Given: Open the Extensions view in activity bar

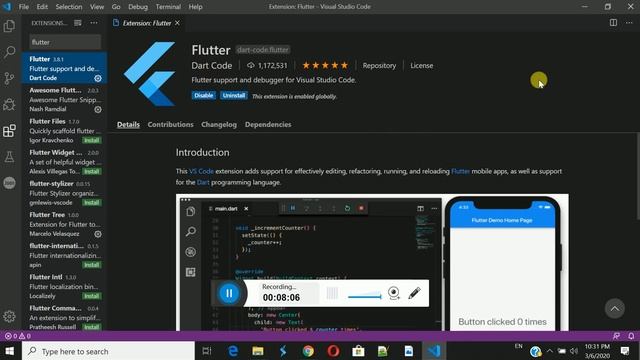Looking at the screenshot, I should tap(9, 131).
